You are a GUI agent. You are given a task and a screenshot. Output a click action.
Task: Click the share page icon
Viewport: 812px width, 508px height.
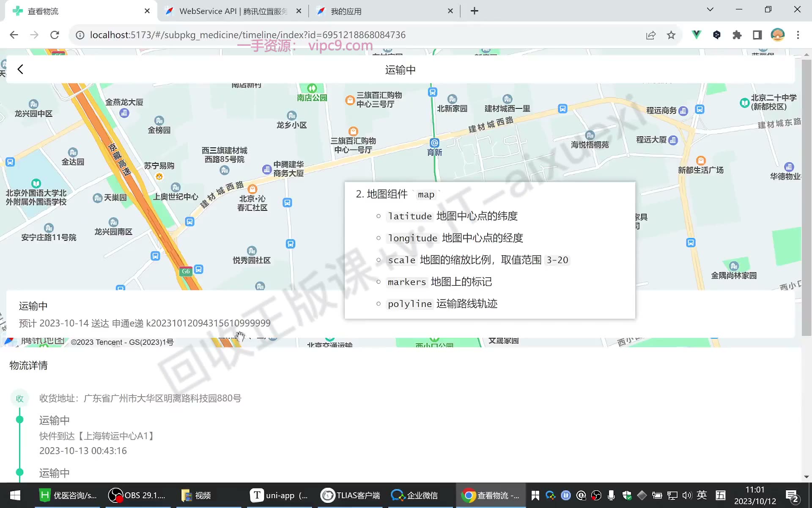(651, 35)
